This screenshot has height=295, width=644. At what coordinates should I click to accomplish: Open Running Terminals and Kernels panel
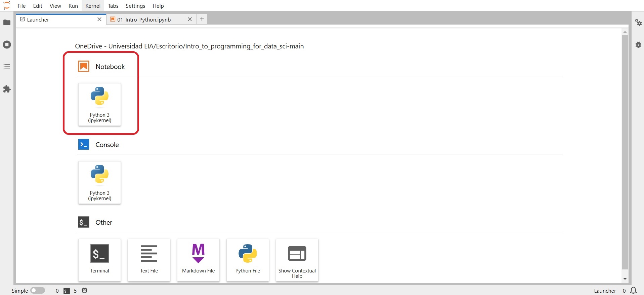7,45
